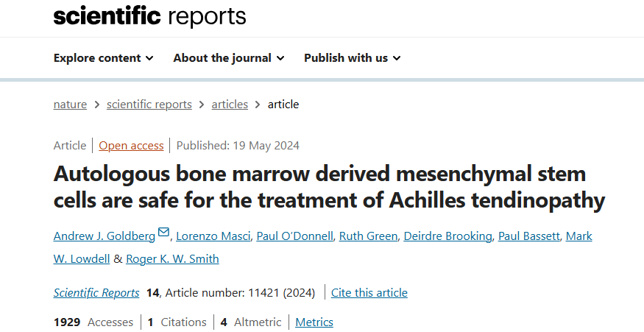Screen dimensions: 644x332
Task: Select author Lorenzo Masci
Action: coord(213,236)
